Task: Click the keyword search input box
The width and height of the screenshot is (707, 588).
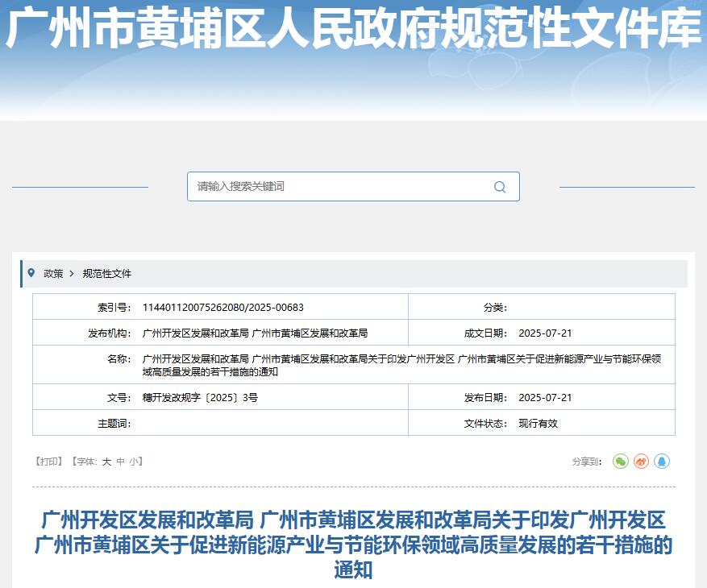Action: 339,186
